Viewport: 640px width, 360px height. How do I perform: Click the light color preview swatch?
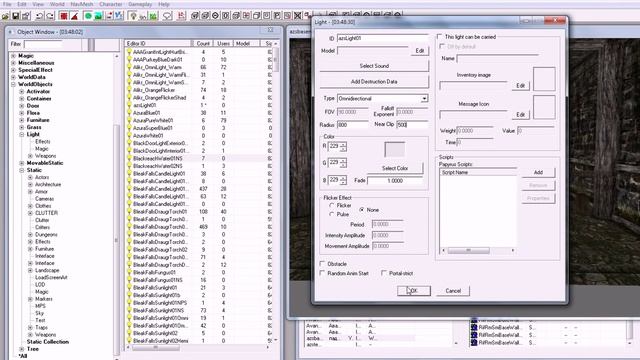tap(394, 149)
